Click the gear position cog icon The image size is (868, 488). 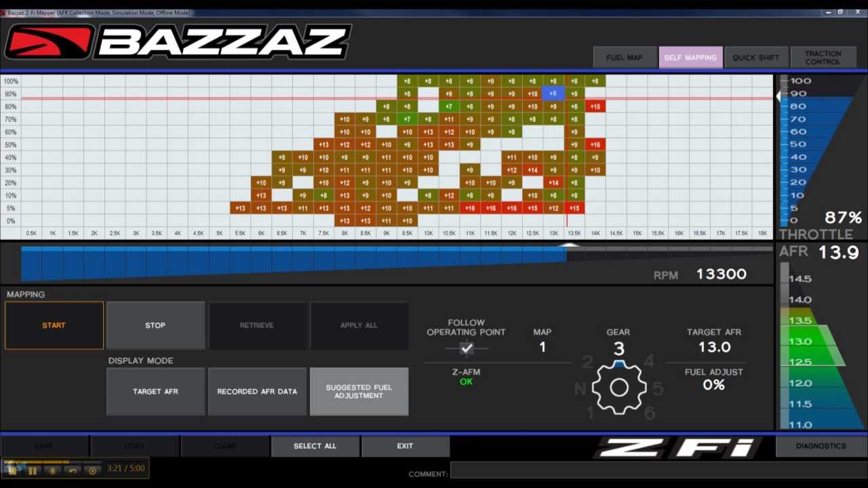point(618,387)
